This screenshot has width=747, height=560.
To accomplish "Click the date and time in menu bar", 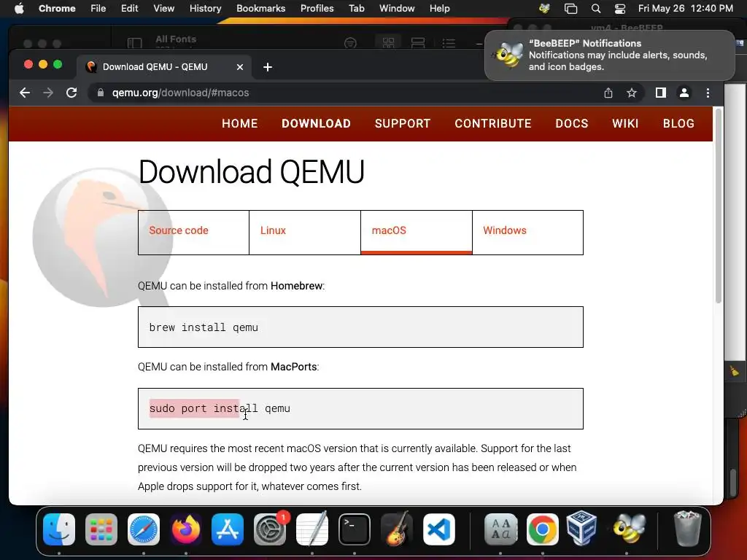I will (x=686, y=9).
